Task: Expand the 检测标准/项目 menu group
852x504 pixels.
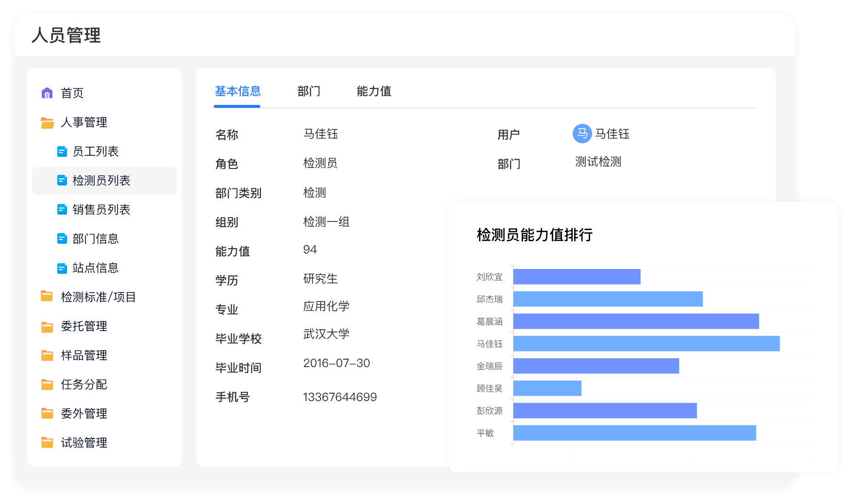Action: pos(98,297)
